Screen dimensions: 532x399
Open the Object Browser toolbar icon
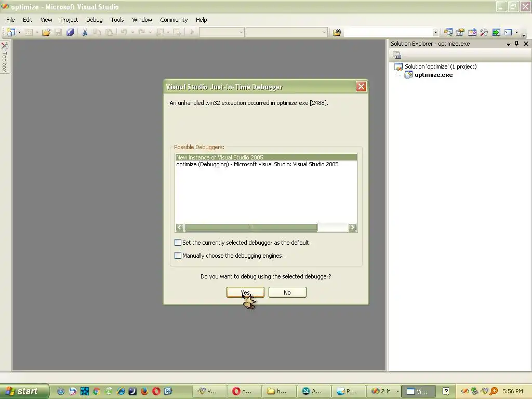click(x=472, y=32)
